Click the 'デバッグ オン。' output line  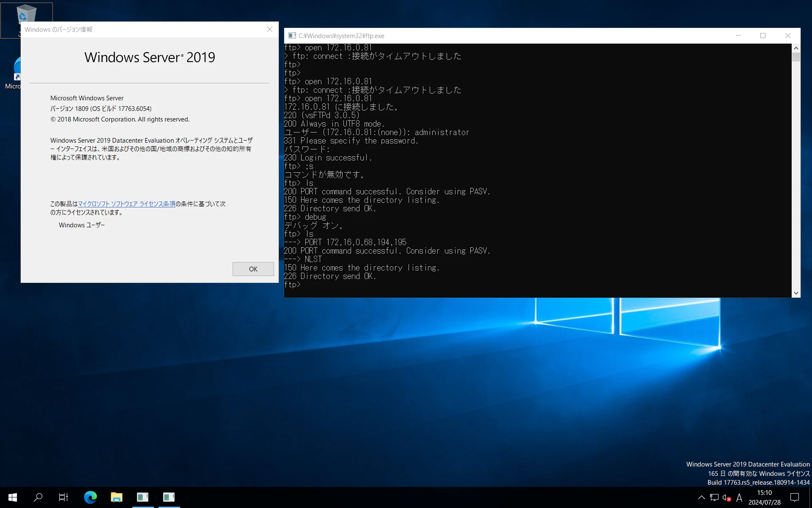313,226
